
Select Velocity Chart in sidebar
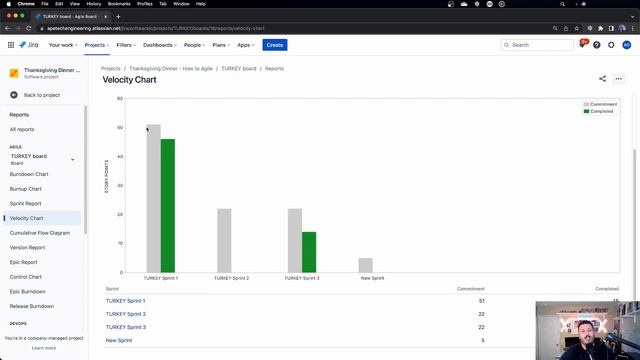click(43, 218)
